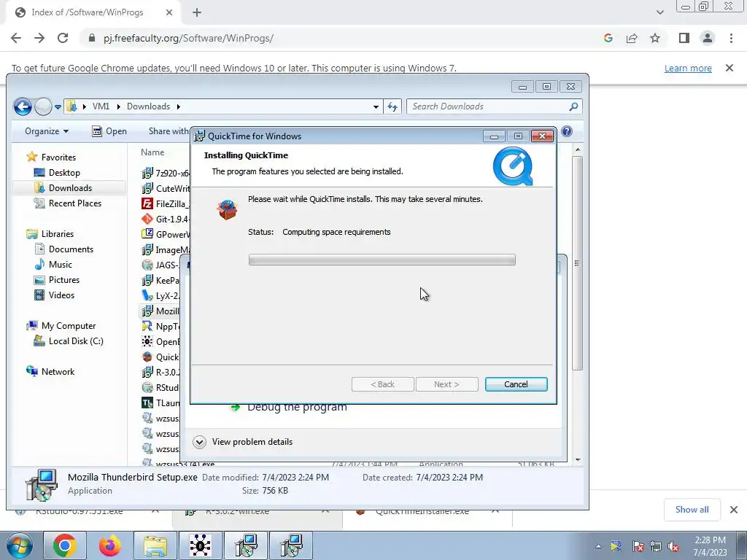
Task: Open Pictures library
Action: [64, 280]
